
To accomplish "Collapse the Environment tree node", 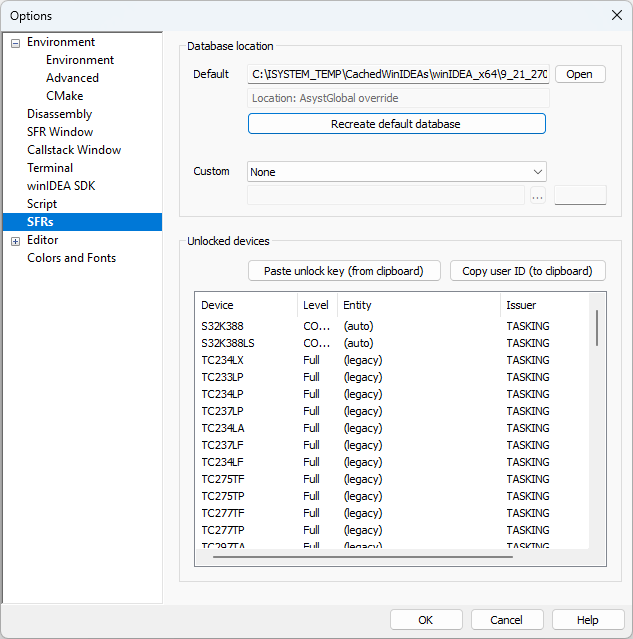I will (15, 43).
